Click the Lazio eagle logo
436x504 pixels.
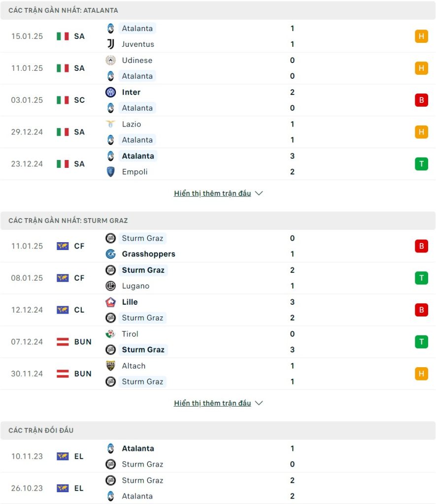(x=111, y=124)
